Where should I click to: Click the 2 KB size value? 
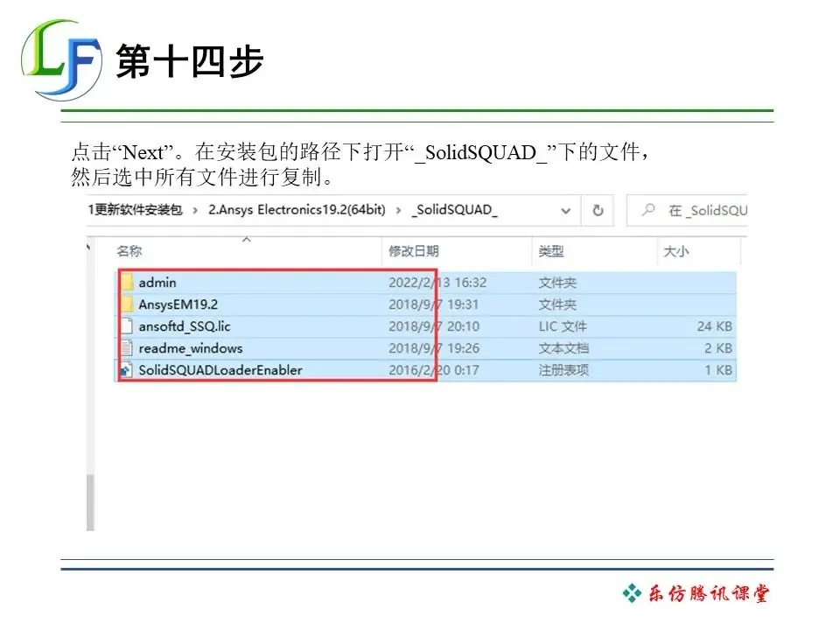(x=717, y=348)
